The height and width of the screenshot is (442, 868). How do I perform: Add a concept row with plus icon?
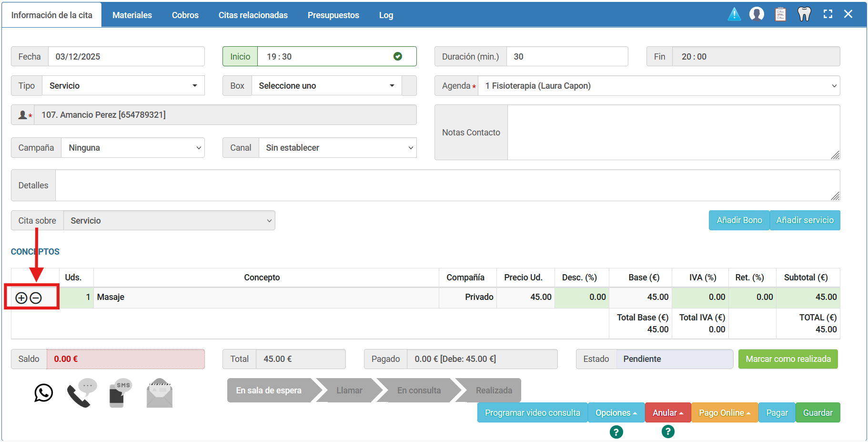coord(21,298)
